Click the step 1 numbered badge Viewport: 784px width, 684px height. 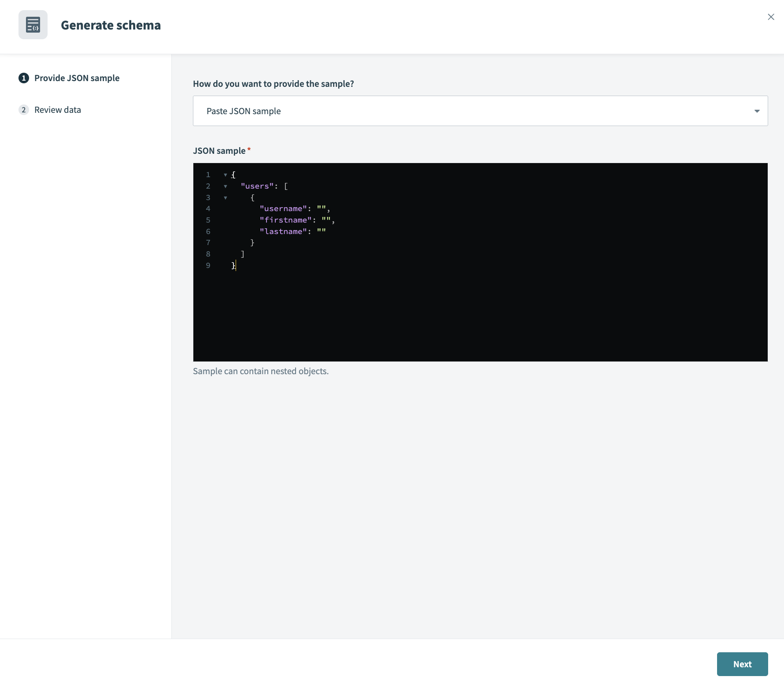coord(23,78)
